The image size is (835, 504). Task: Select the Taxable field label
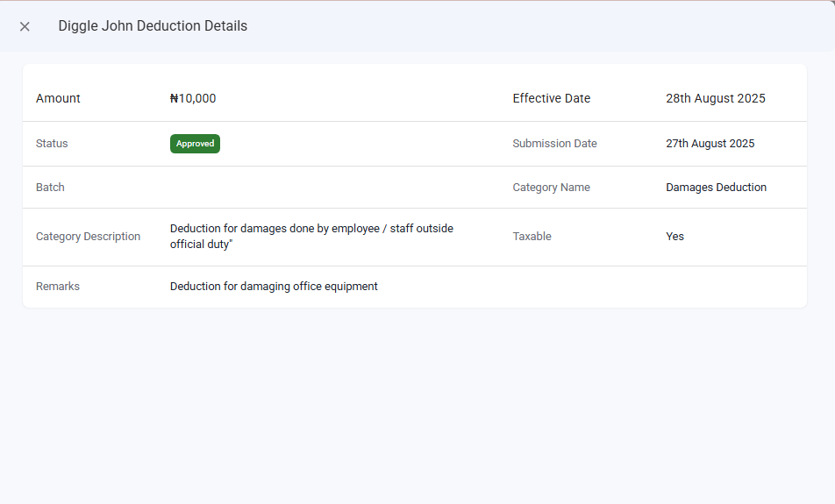click(532, 237)
